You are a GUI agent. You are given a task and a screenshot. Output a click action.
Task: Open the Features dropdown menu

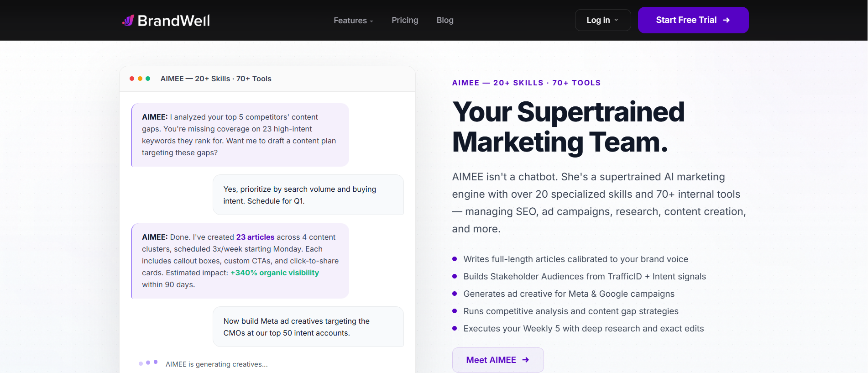coord(353,21)
